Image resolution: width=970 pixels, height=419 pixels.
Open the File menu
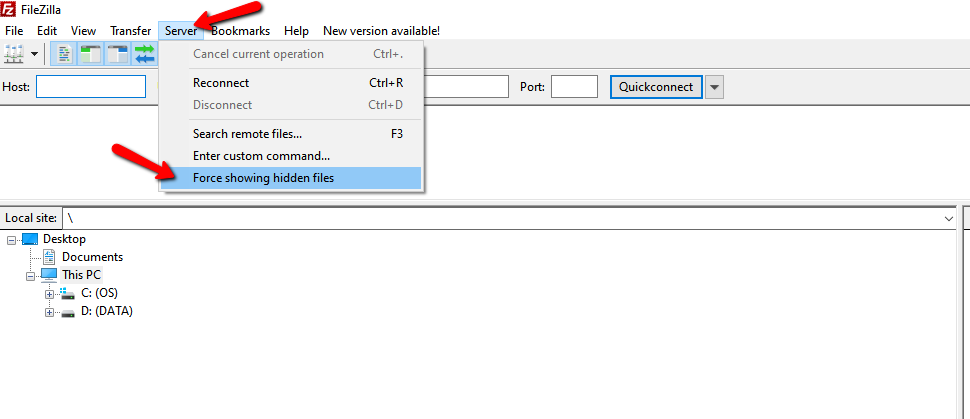[14, 30]
